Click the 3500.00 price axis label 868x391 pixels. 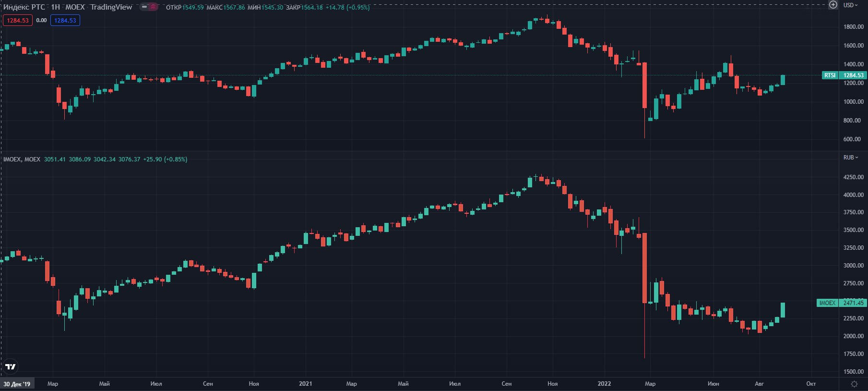854,230
